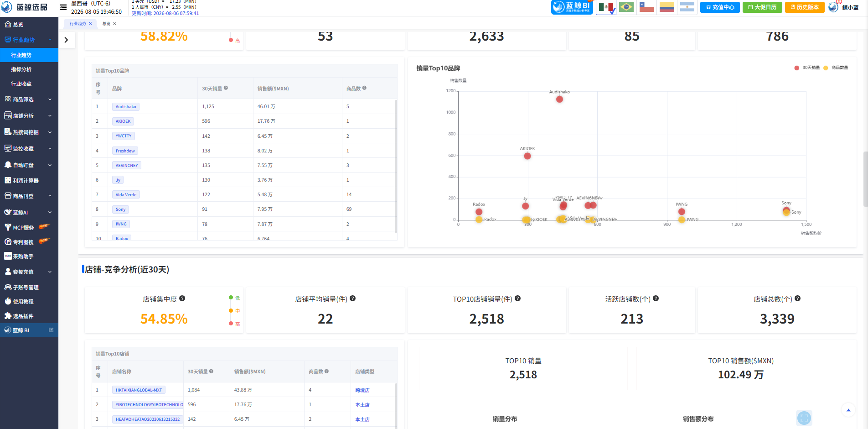Collapse the 行业趋势 sidebar group
The width and height of the screenshot is (868, 429).
[x=29, y=40]
